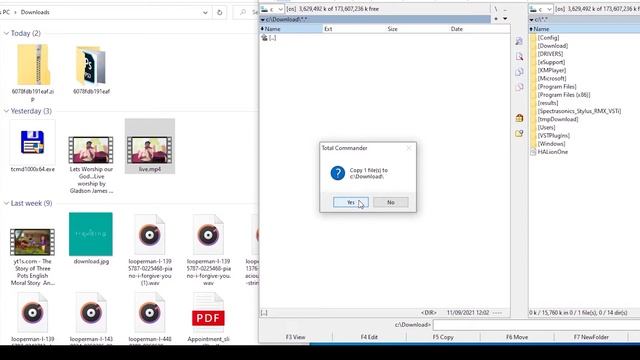Viewport: 640px width, 360px height.
Task: Confirm the copy by clicking Yes
Action: tap(351, 202)
